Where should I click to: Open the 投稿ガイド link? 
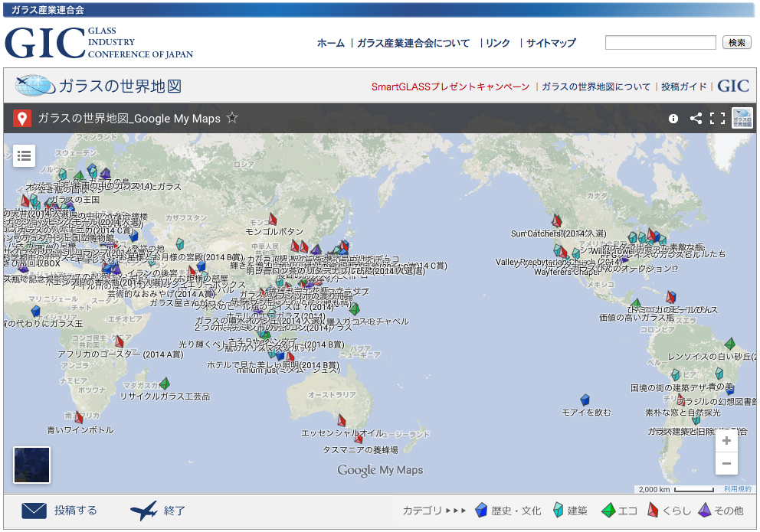tap(683, 86)
